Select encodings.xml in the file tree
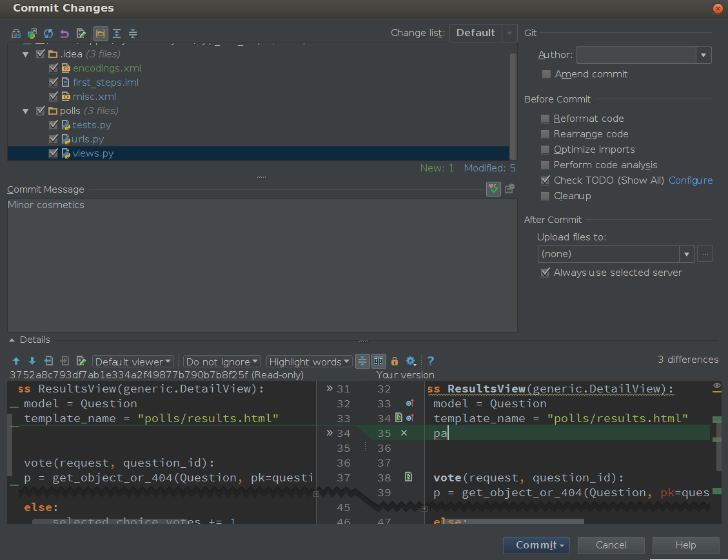Viewport: 728px width, 560px height. (x=106, y=68)
